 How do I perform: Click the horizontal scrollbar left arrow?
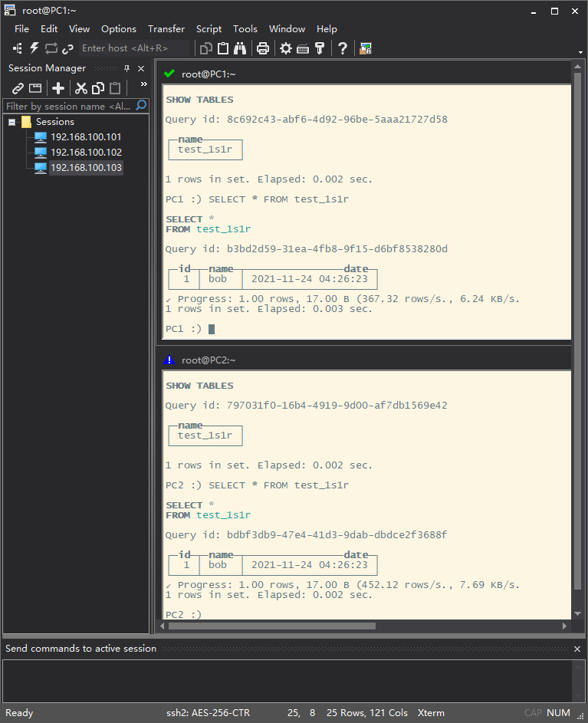163,626
